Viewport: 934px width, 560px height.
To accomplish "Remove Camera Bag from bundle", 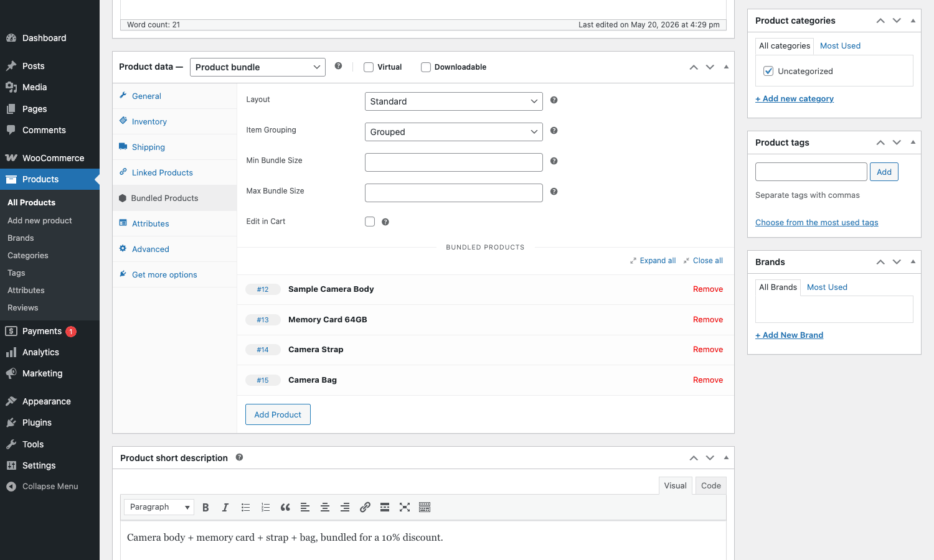I will tap(708, 380).
